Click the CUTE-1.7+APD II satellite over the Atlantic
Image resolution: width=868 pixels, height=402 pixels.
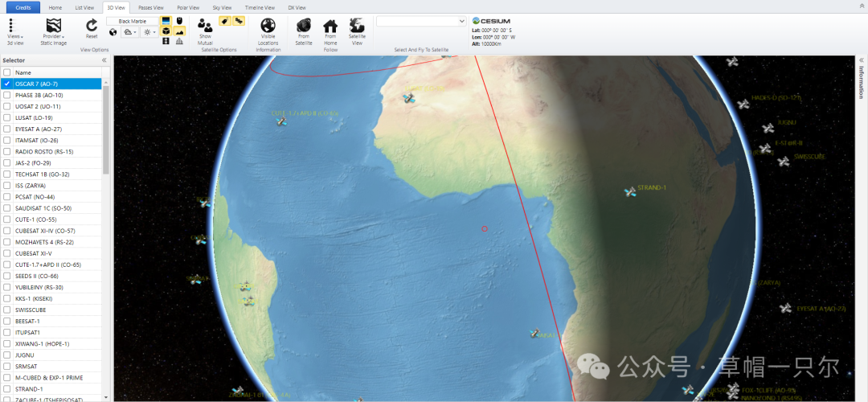[x=281, y=121]
